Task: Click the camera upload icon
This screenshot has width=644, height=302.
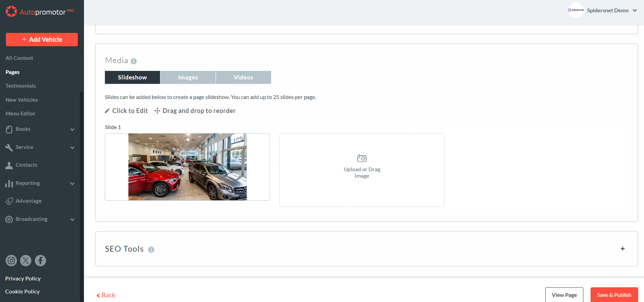Action: click(x=362, y=158)
